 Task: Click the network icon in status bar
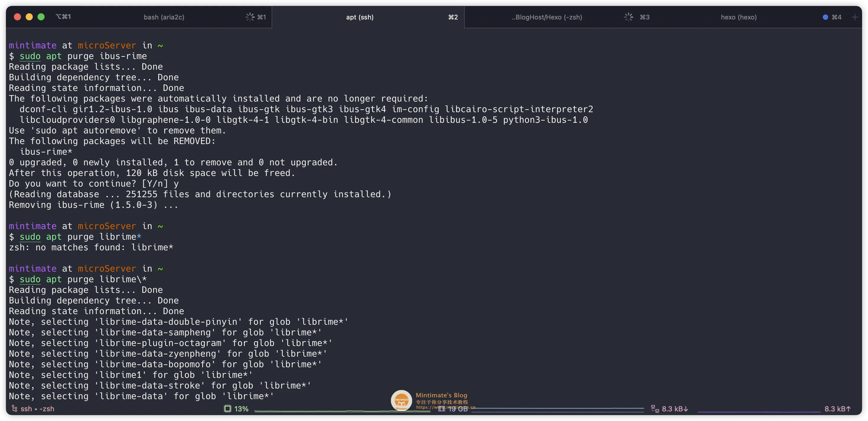pos(655,409)
